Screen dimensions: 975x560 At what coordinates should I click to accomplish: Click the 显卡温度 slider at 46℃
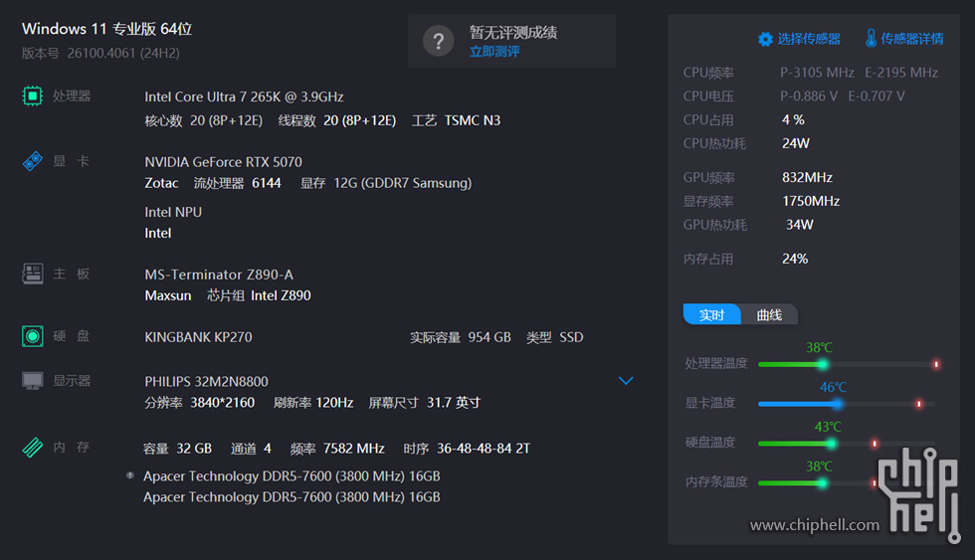click(x=838, y=404)
